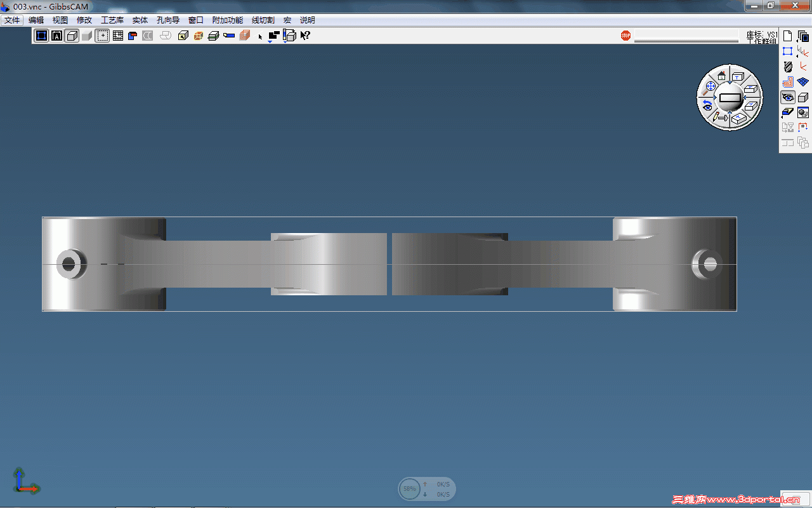Image resolution: width=812 pixels, height=508 pixels.
Task: Click the cube with arrow selection icon
Action: pos(183,36)
